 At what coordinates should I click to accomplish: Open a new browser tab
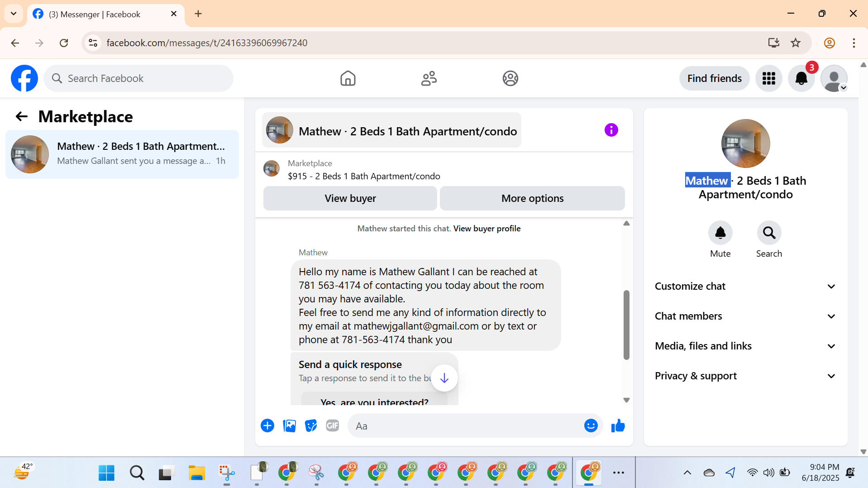click(198, 14)
